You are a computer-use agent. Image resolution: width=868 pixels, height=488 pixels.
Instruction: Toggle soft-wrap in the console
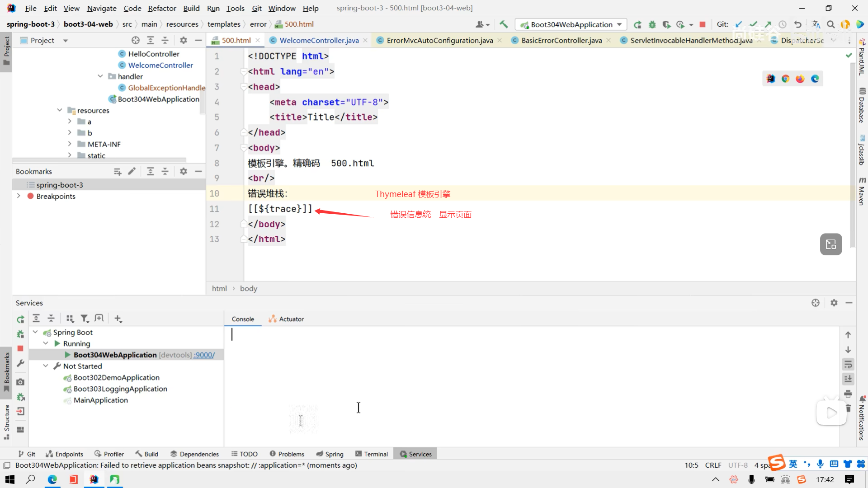tap(848, 364)
